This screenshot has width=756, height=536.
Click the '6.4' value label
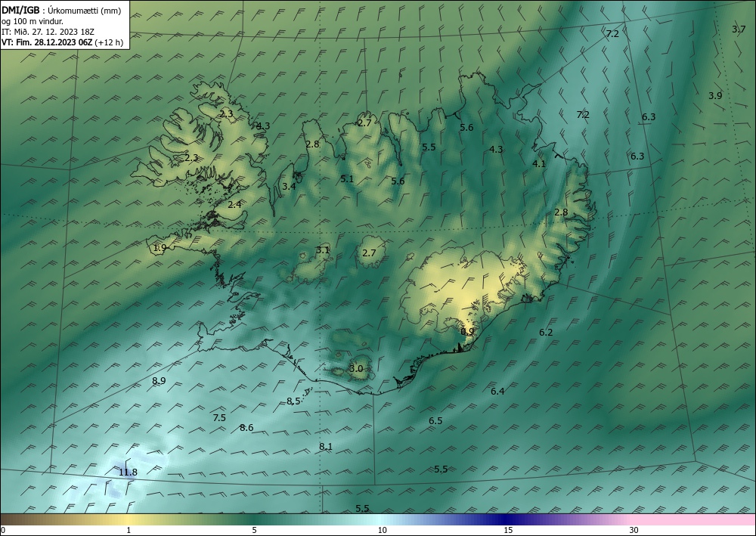click(497, 392)
